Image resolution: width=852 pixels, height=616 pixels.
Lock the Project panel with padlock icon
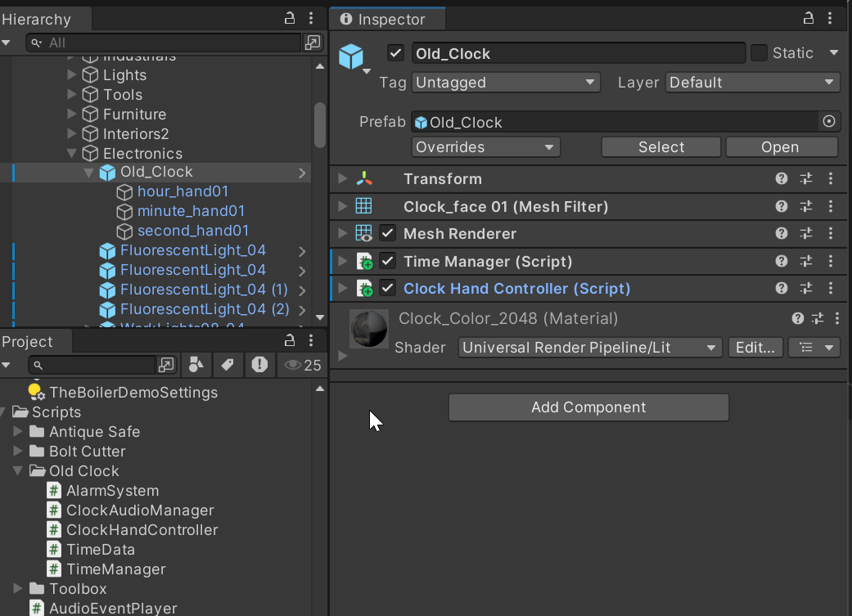point(290,340)
